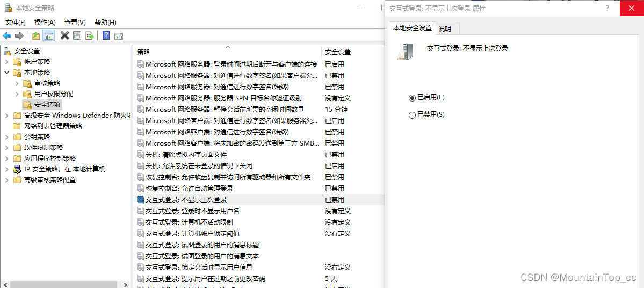Click the Forward arrow toolbar icon

point(19,36)
